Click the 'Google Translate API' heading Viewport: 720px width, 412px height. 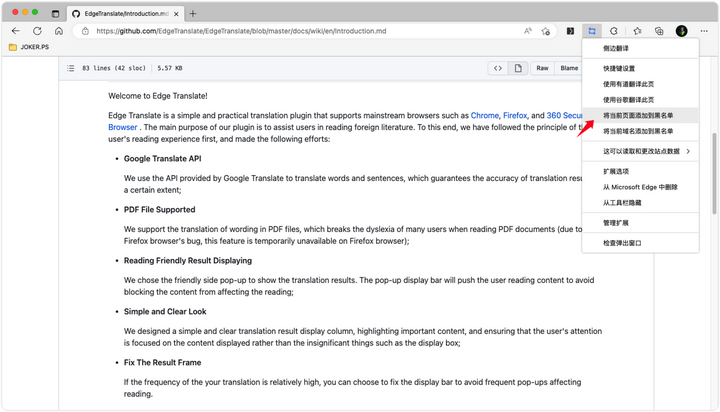coord(163,158)
